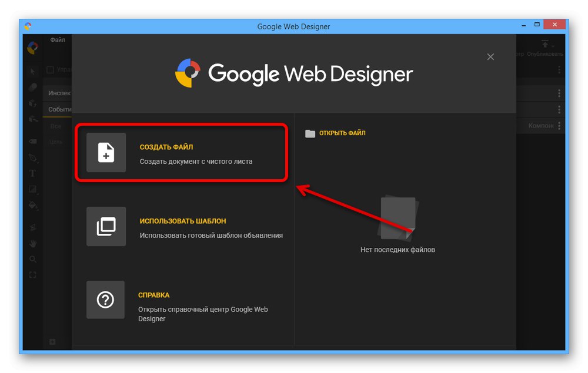Click the Google Web Designer logo in app sidebar
This screenshot has width=588, height=373.
(32, 48)
